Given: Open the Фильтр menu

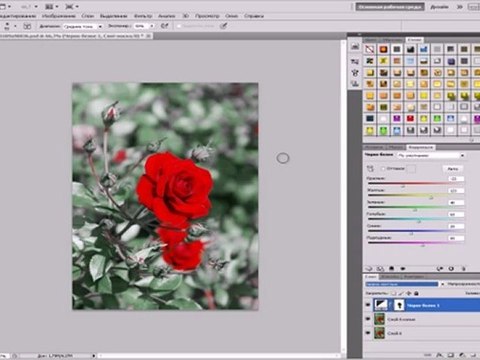Looking at the screenshot, I should point(143,16).
